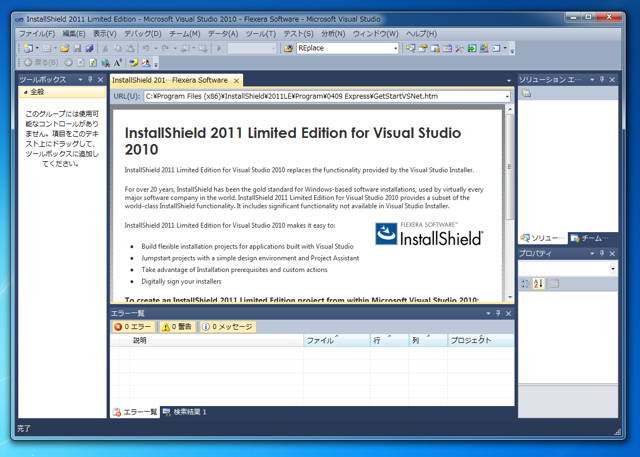Open the Extension Manager toolbar icon
The image size is (640, 457).
pyautogui.click(x=484, y=49)
